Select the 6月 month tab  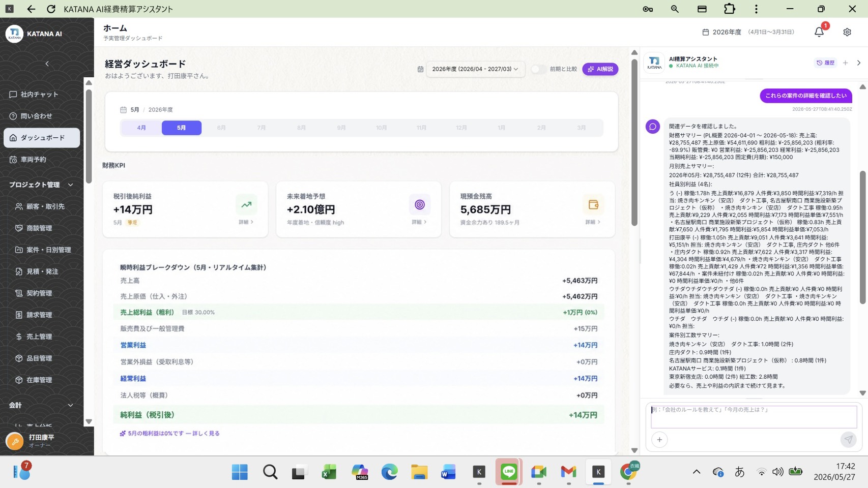[x=221, y=128]
